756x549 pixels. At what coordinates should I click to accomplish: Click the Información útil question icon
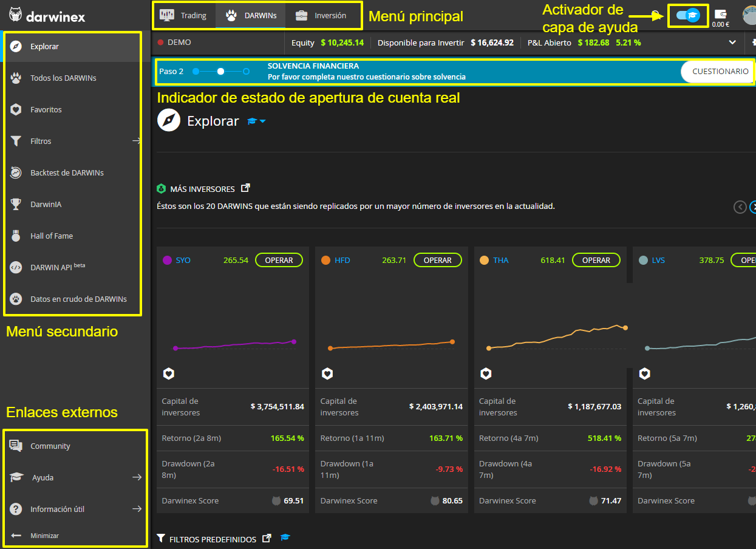pos(16,509)
